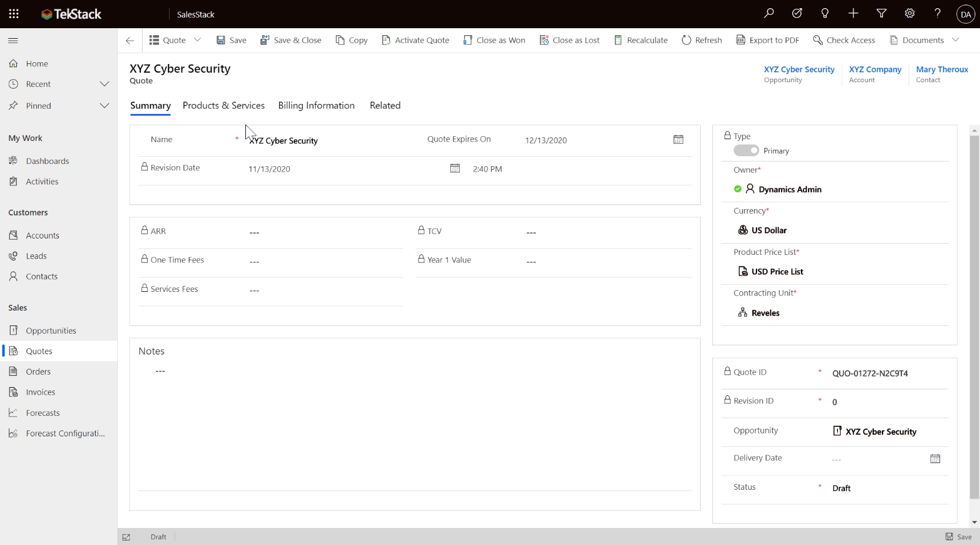Click Check Access
980x545 pixels.
pyautogui.click(x=844, y=40)
